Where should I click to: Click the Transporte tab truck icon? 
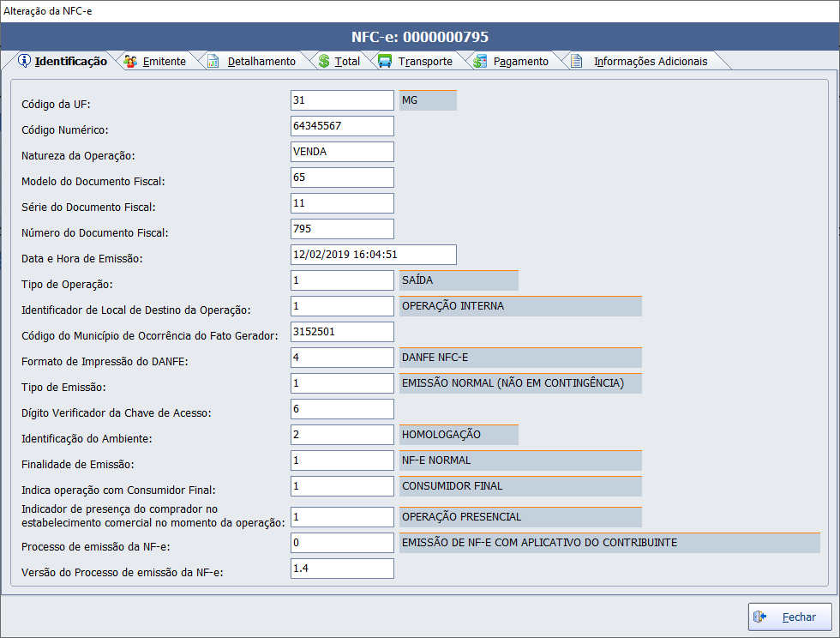click(x=385, y=61)
